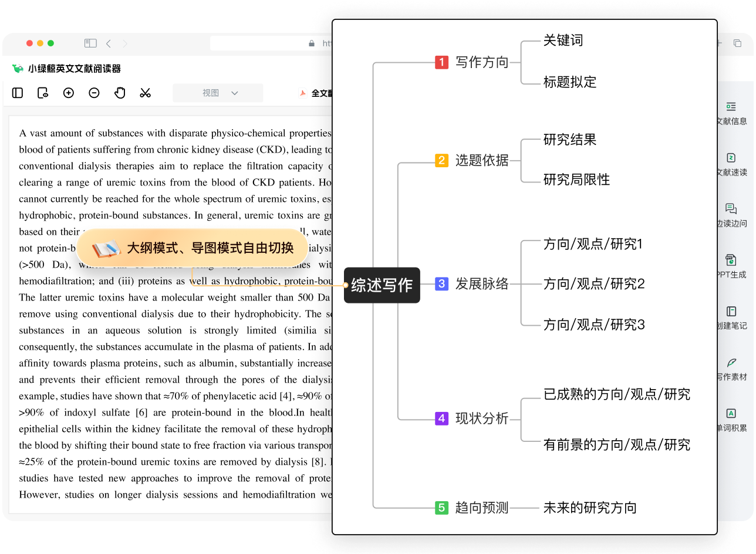Select the 综述写作 root node in the mind map
756x554 pixels.
(382, 285)
